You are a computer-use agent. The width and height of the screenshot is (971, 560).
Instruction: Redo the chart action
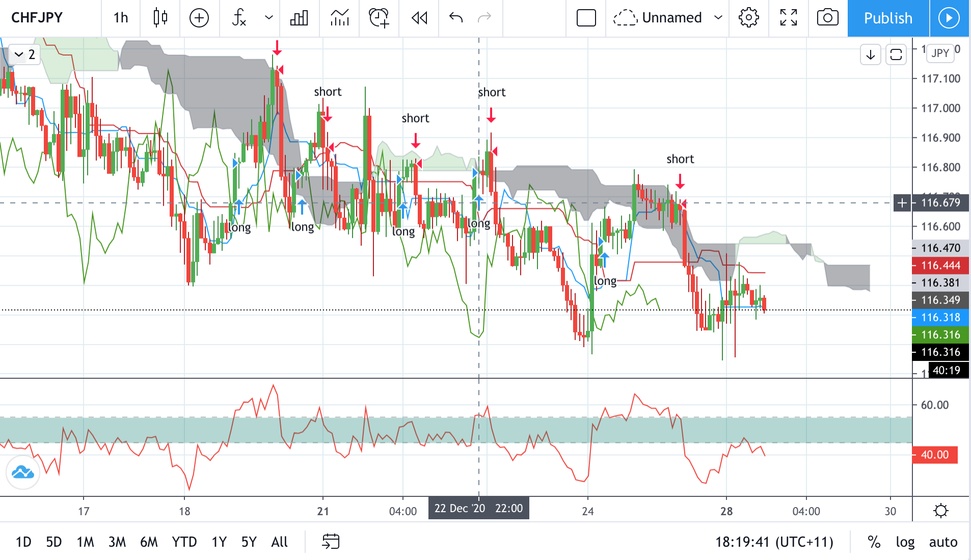coord(484,18)
